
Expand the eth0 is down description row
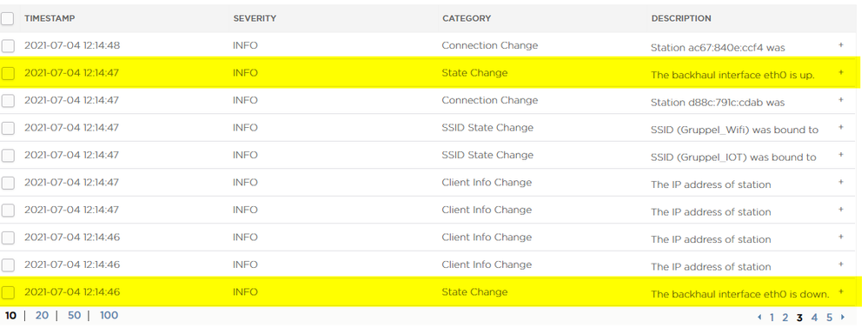coord(841,291)
